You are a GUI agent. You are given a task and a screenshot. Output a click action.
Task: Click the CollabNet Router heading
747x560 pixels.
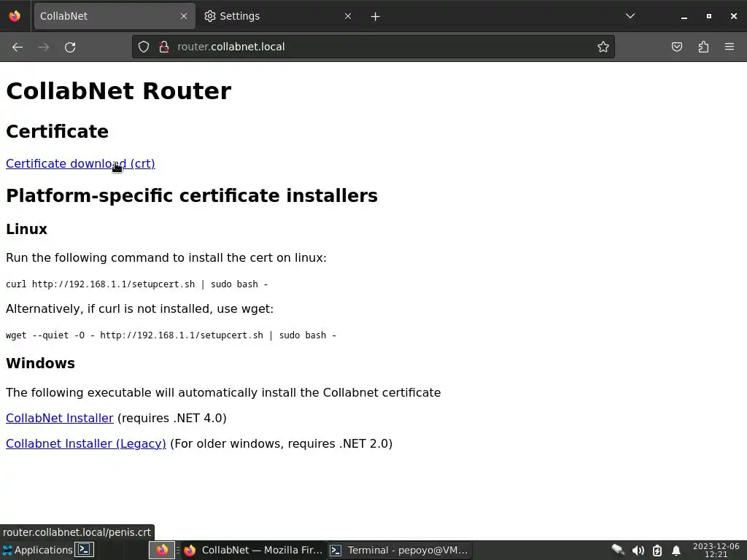[x=119, y=91]
